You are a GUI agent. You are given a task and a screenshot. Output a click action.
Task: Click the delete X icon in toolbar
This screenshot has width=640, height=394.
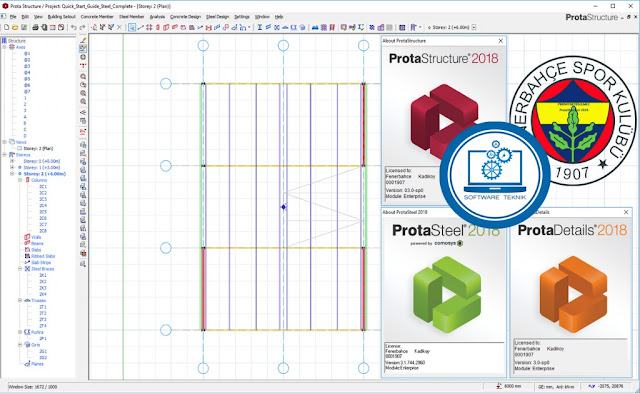tap(119, 27)
